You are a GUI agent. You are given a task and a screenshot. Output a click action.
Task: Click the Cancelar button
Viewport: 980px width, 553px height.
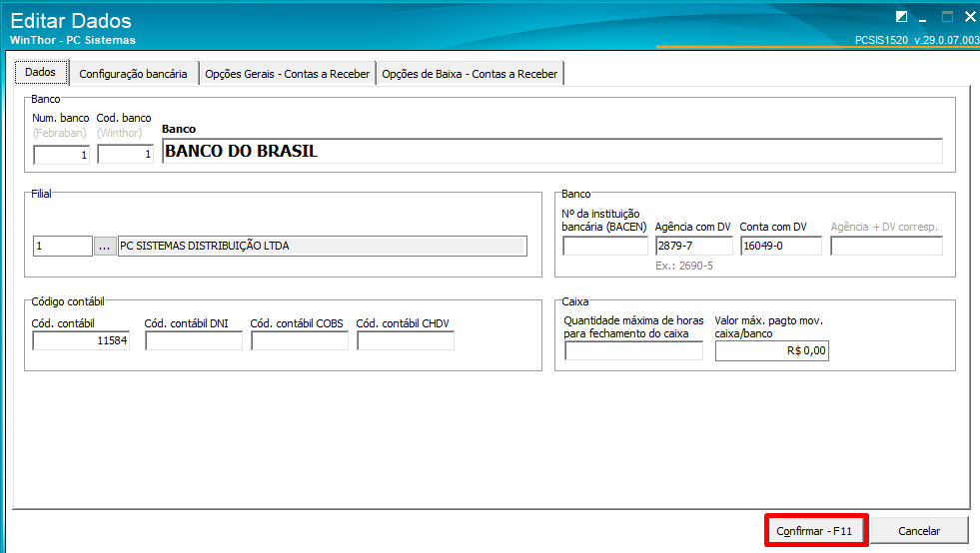click(x=919, y=530)
